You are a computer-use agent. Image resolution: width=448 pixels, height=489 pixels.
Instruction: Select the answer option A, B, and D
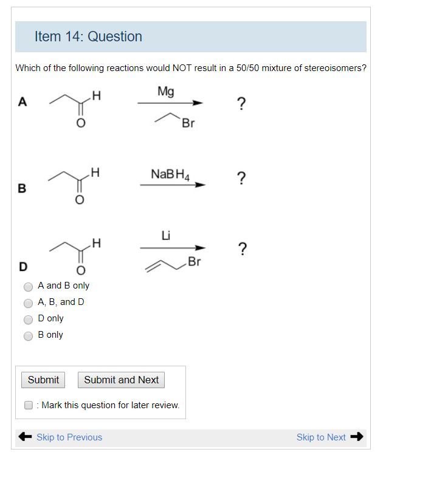pyautogui.click(x=28, y=303)
